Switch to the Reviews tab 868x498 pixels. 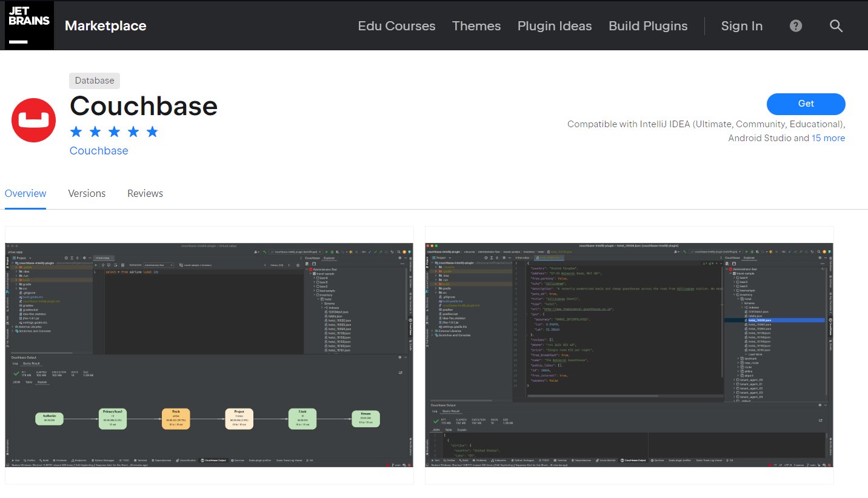[x=145, y=194]
